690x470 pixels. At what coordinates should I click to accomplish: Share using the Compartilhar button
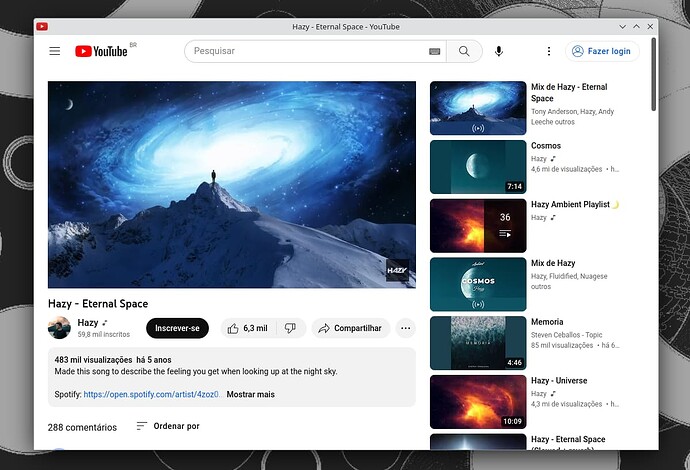(x=351, y=328)
